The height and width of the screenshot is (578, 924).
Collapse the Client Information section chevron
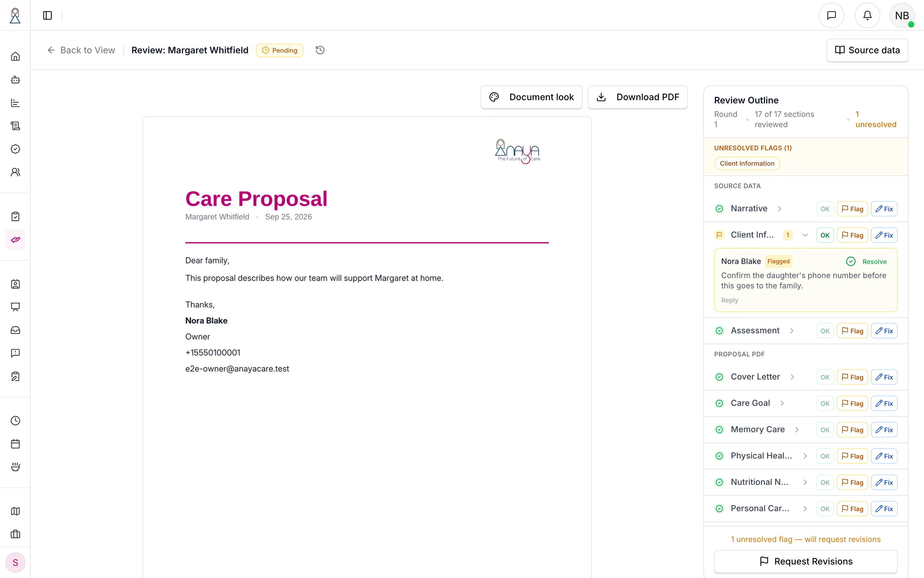click(805, 235)
